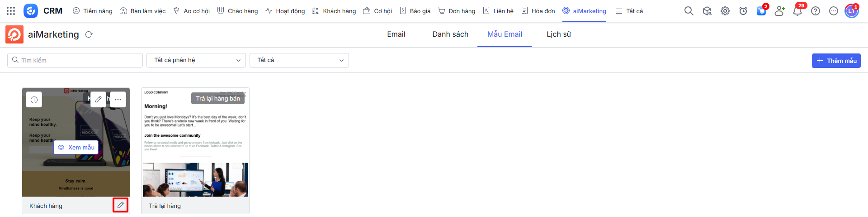The width and height of the screenshot is (868, 217).
Task: Open the alarm clock reminder icon
Action: (743, 11)
